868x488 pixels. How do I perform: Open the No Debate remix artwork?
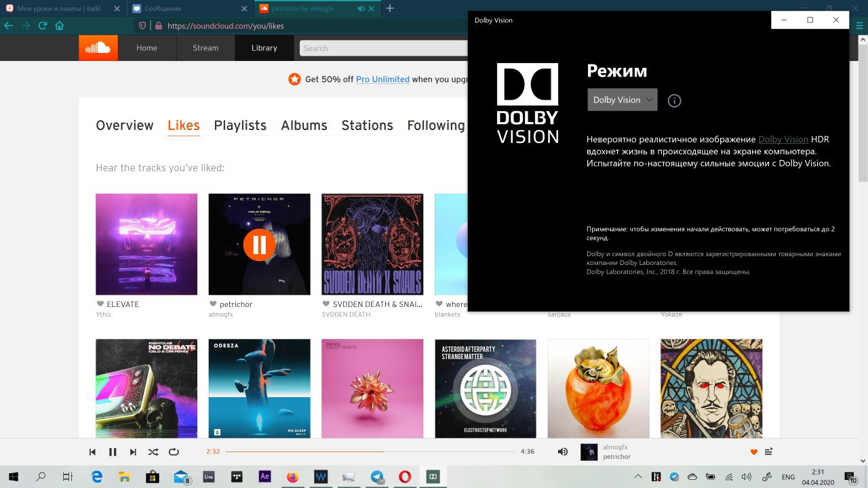(146, 388)
